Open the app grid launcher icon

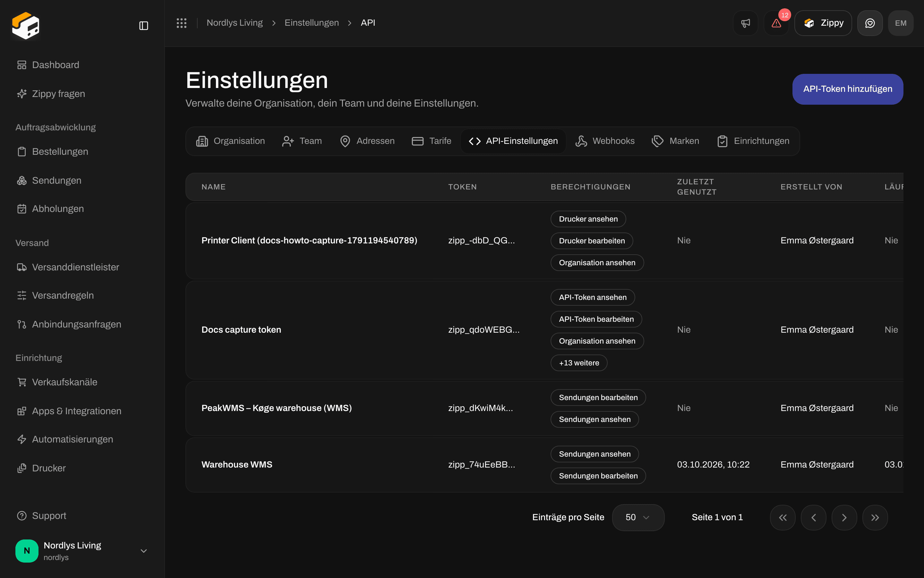point(181,23)
